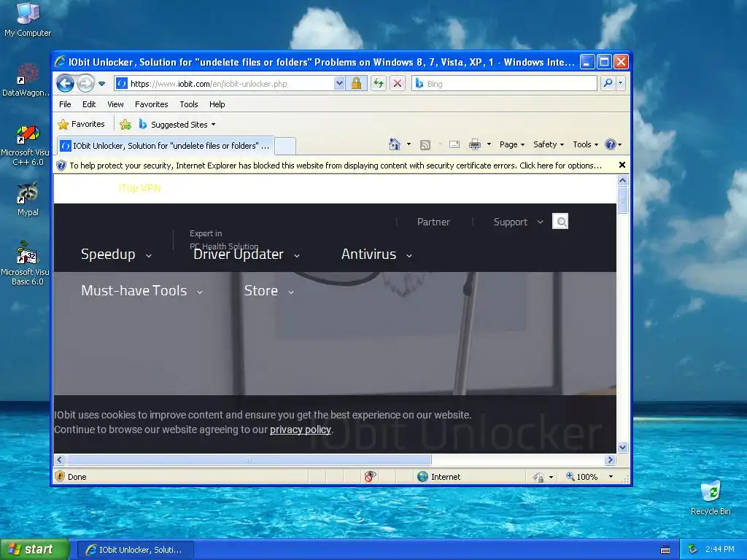
Task: Select the Recycle Bin desktop icon
Action: [x=711, y=498]
